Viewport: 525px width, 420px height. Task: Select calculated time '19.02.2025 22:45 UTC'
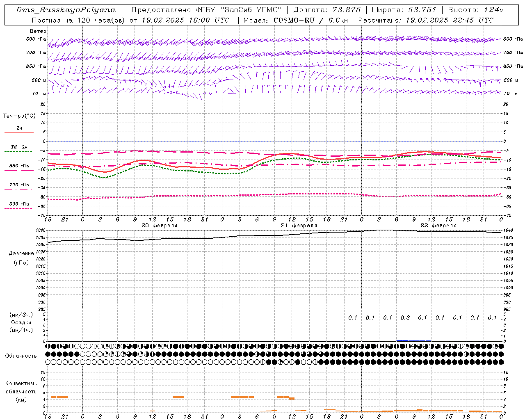coord(449,20)
